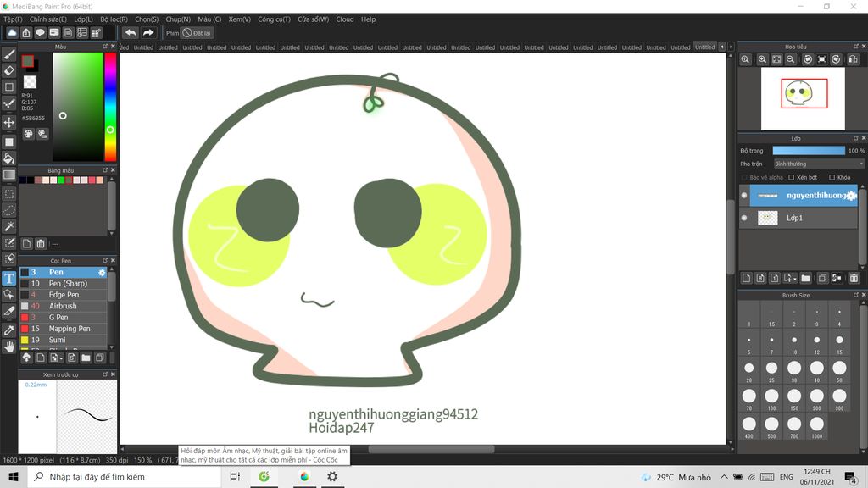Zoom in using navigator magnifier plus icon

[763, 59]
